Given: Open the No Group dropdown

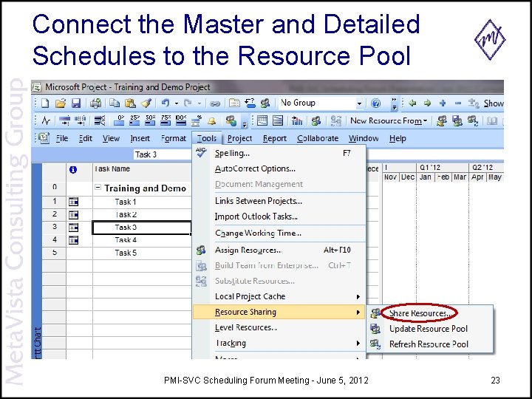Looking at the screenshot, I should (x=359, y=103).
